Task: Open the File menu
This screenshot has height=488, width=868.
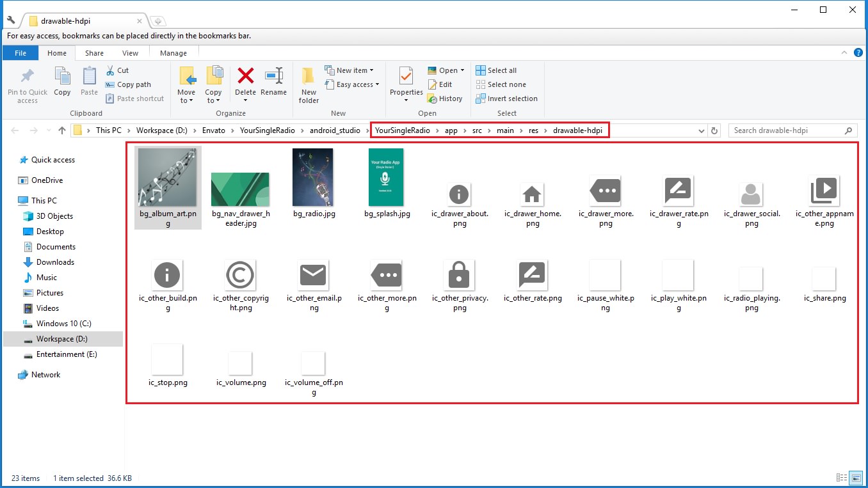Action: pyautogui.click(x=20, y=53)
